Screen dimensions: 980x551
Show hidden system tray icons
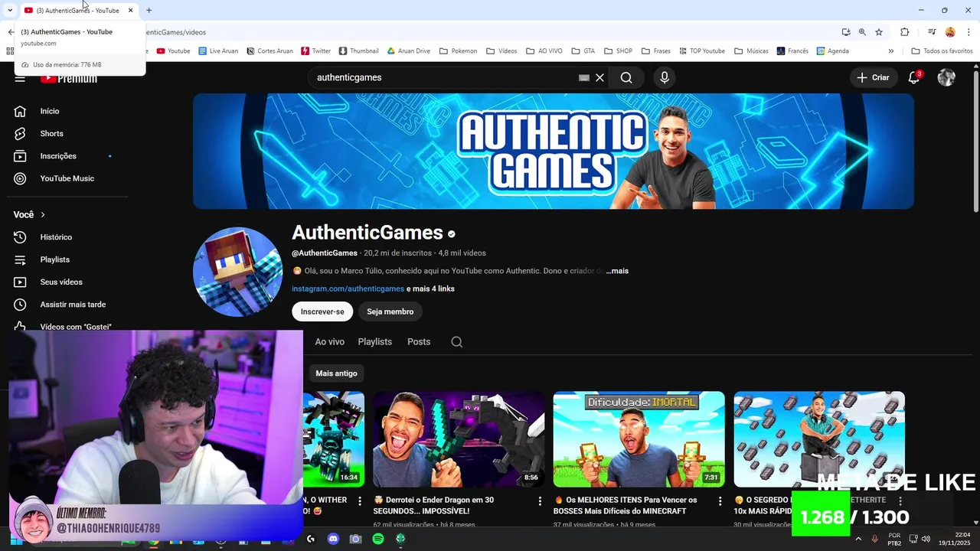pyautogui.click(x=858, y=540)
